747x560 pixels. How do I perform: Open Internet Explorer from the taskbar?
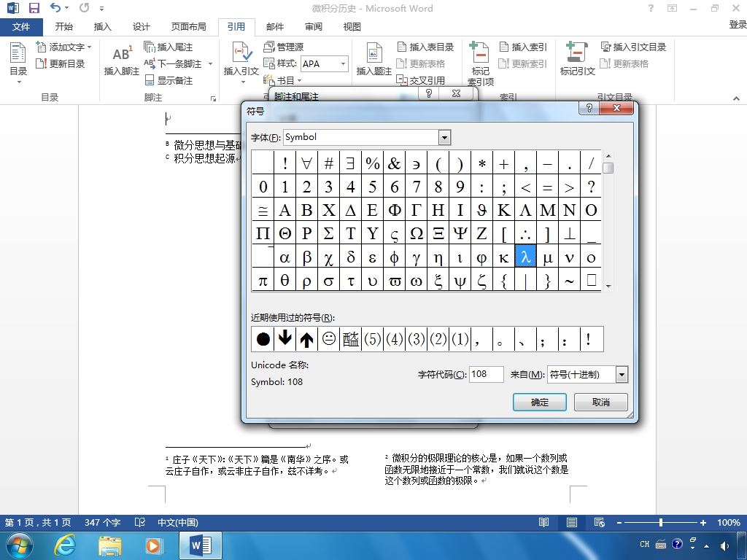click(x=64, y=545)
